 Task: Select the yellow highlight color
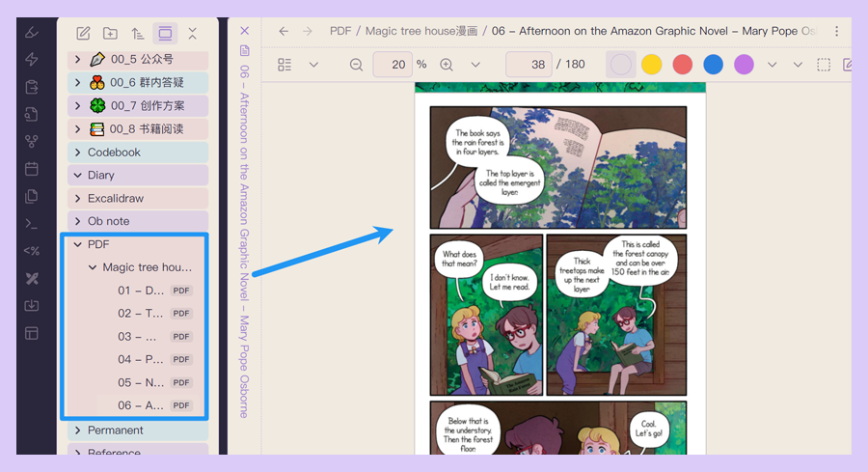(x=652, y=65)
